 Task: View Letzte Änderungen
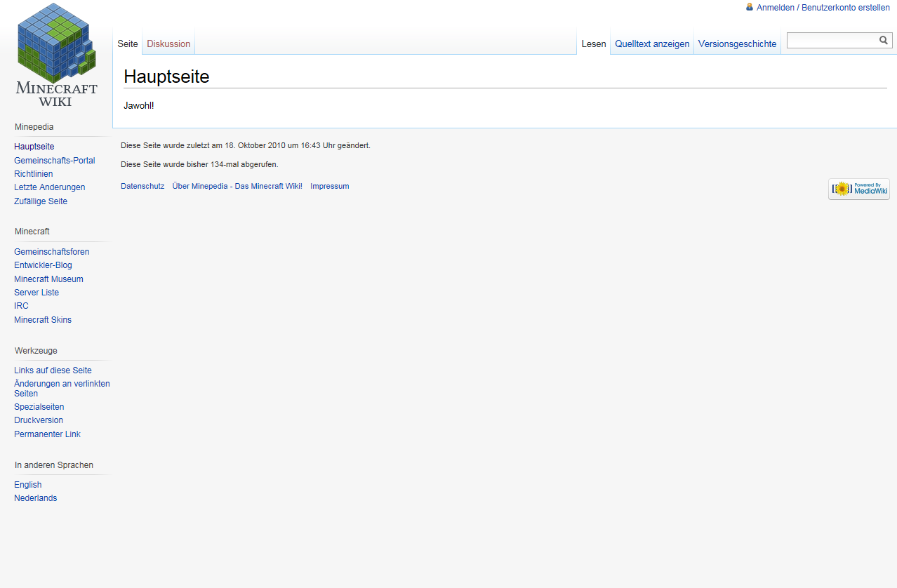(x=50, y=187)
